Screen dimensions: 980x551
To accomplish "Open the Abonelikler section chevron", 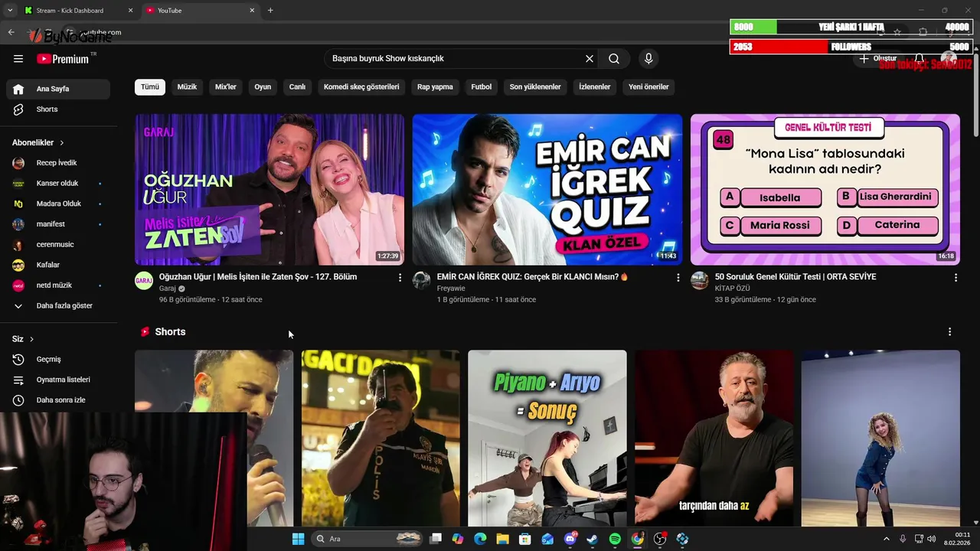I will (62, 143).
